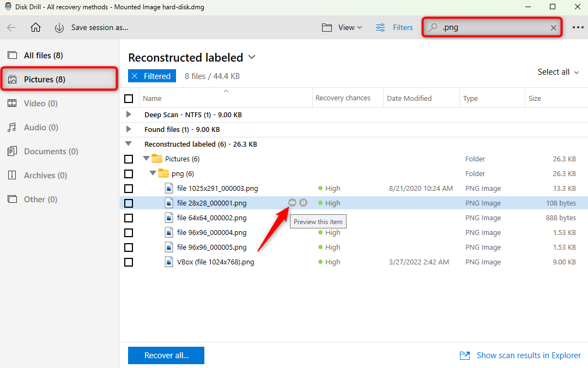Expand the Found files group
588x368 pixels.
point(129,129)
